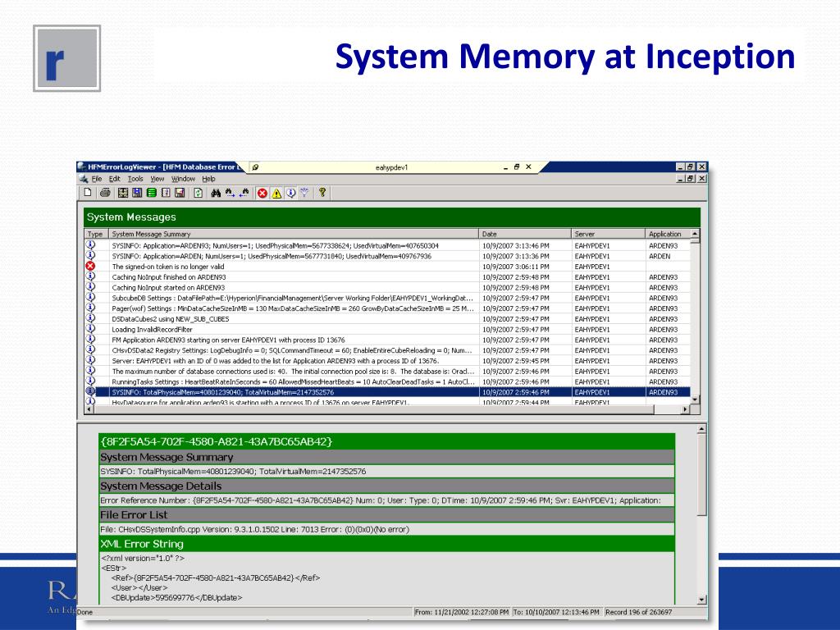Open the Help menu

[208, 179]
